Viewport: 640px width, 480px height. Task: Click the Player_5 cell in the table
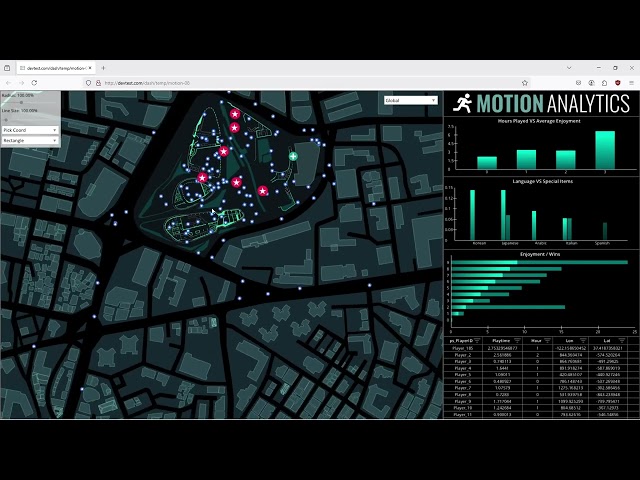pyautogui.click(x=463, y=375)
